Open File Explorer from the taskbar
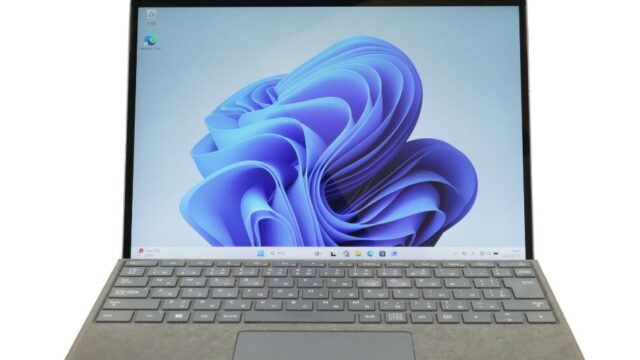This screenshot has height=360, width=640. (358, 253)
